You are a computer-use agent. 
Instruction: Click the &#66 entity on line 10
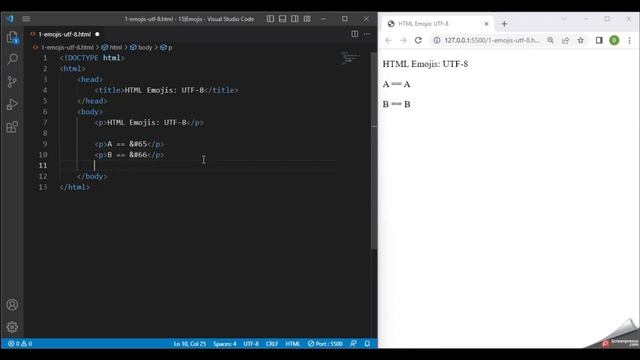tap(138, 155)
